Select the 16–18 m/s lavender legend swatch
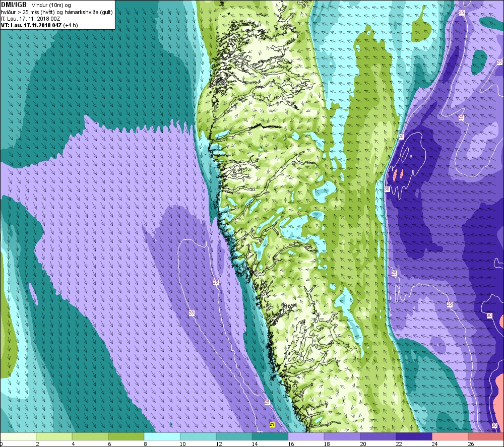 coord(306,436)
